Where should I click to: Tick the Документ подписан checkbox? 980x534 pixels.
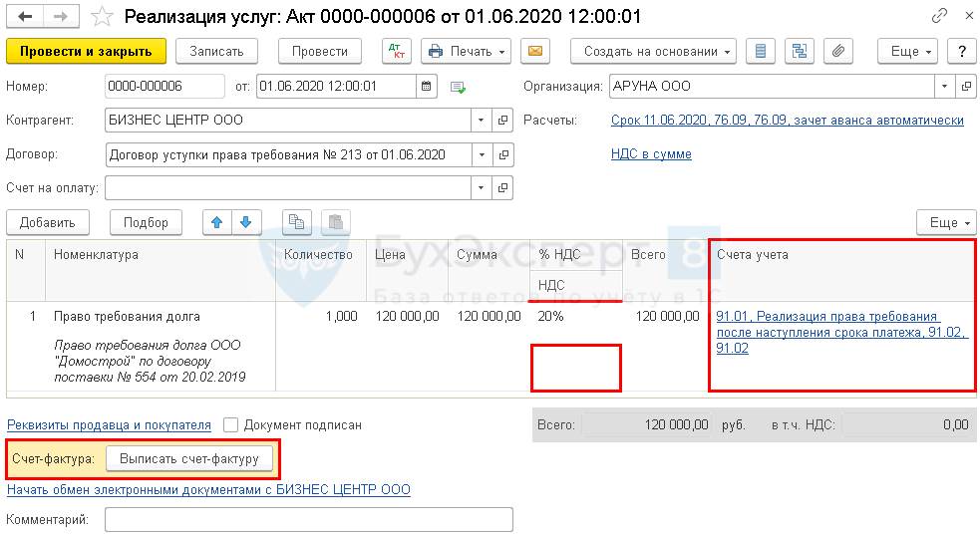(x=230, y=425)
